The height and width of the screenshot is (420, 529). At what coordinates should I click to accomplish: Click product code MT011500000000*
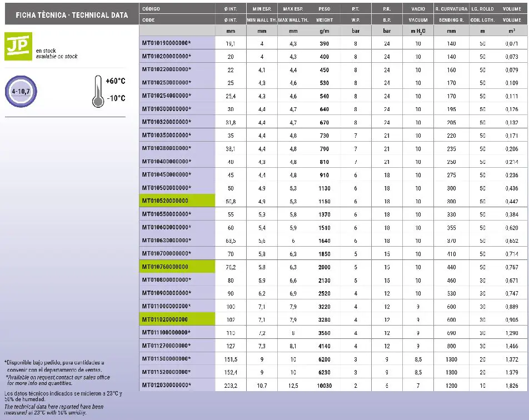[167, 359]
